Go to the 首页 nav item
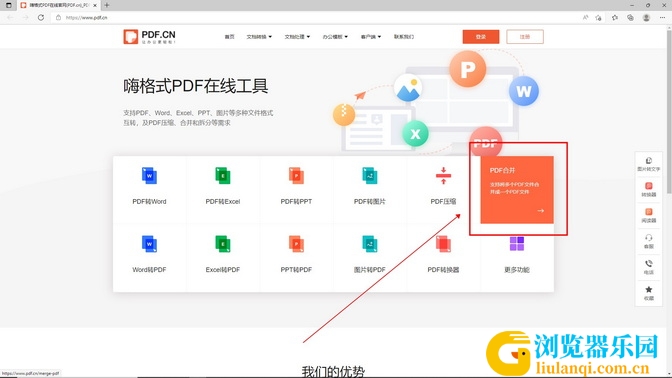 (x=229, y=37)
